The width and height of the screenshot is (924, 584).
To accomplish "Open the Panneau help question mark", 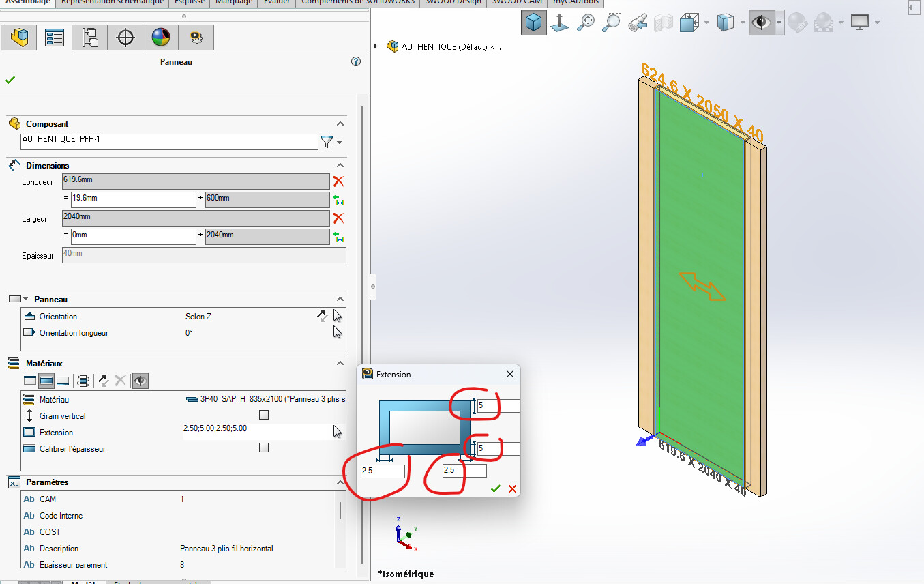I will tap(355, 61).
